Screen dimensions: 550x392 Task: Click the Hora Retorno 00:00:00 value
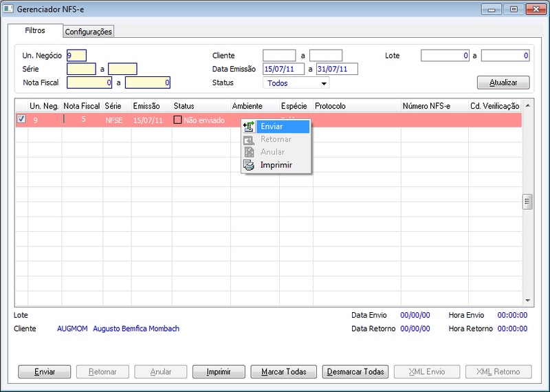pyautogui.click(x=512, y=329)
